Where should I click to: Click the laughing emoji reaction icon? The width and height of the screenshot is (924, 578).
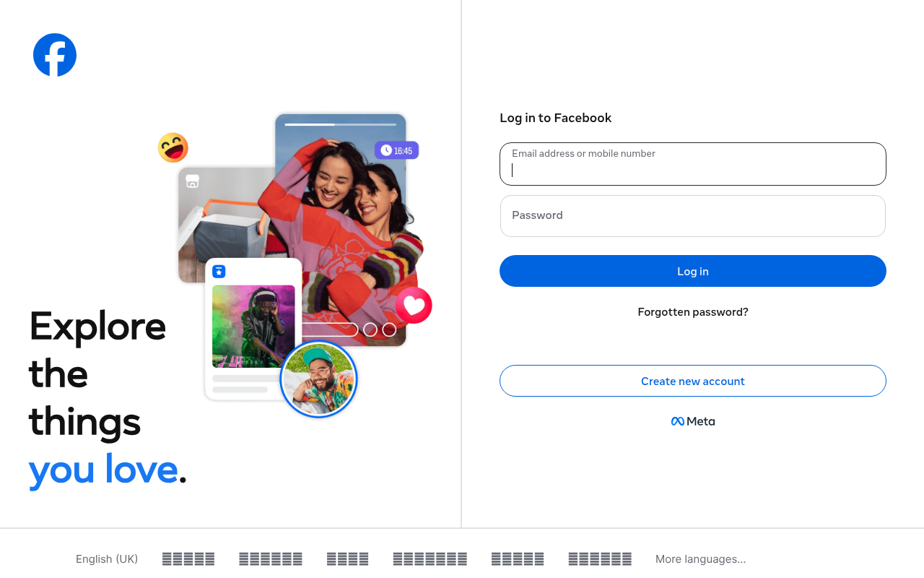[x=173, y=147]
